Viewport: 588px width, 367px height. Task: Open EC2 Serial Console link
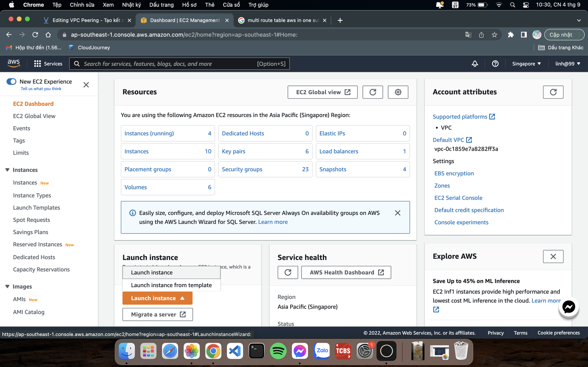click(x=458, y=198)
